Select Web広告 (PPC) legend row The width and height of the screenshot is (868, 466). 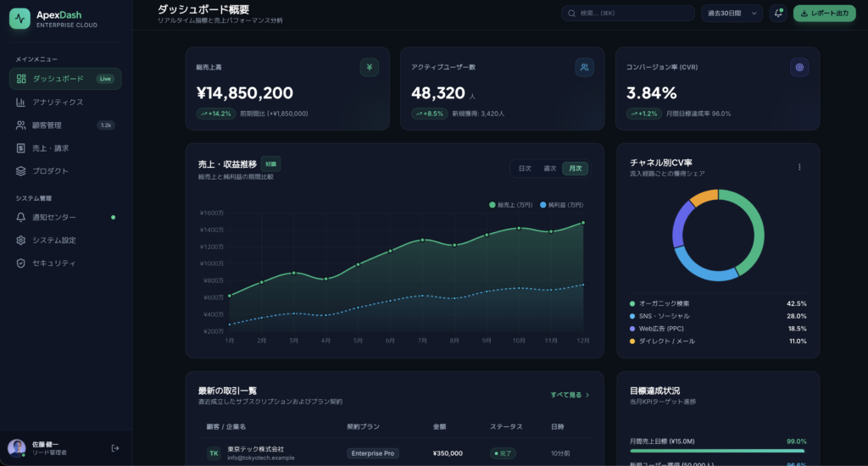(x=718, y=329)
